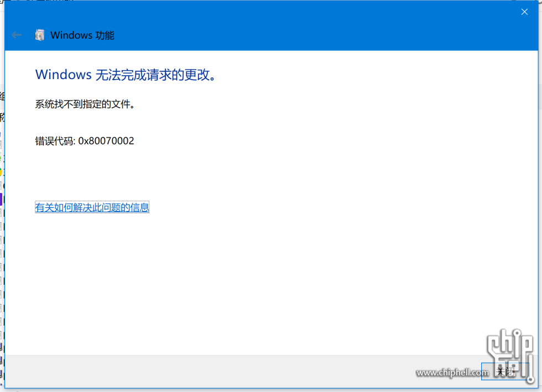Open the link about solving this problem

92,207
